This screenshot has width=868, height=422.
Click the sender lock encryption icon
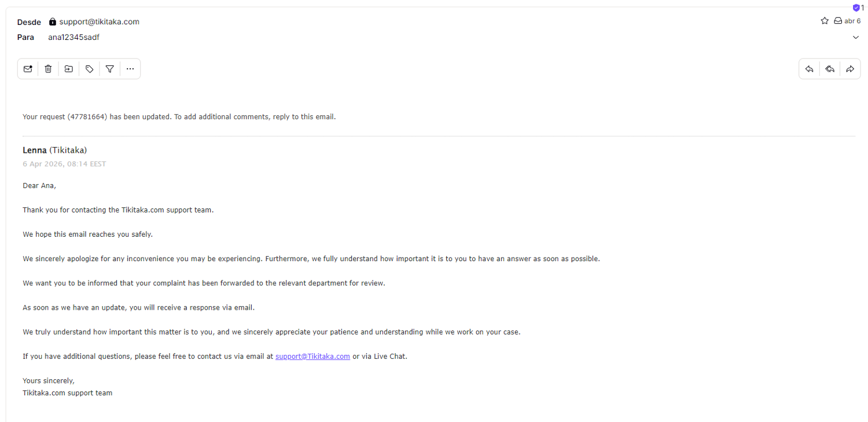(53, 22)
